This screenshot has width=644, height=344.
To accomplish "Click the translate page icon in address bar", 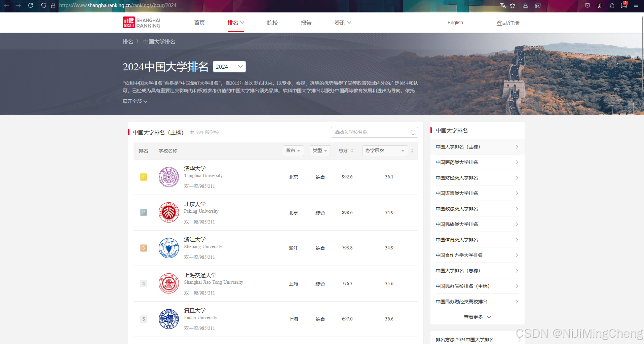I will pyautogui.click(x=503, y=5).
